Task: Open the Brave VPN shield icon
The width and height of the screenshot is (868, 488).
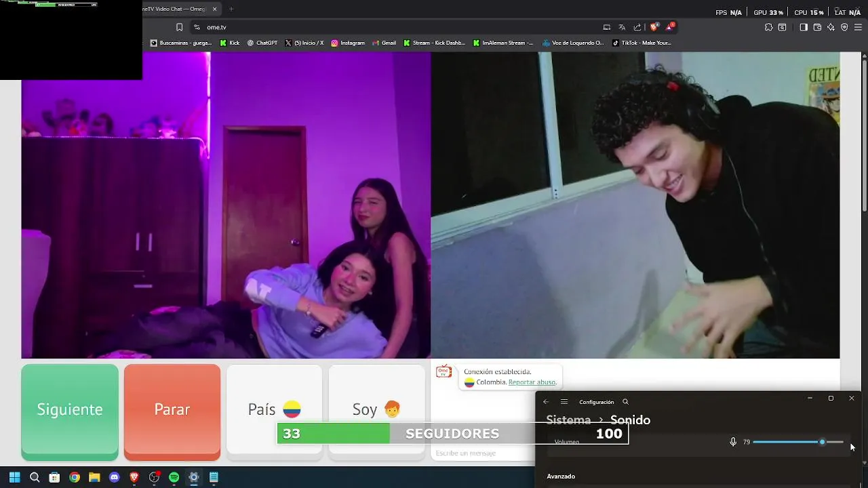Action: coord(844,27)
